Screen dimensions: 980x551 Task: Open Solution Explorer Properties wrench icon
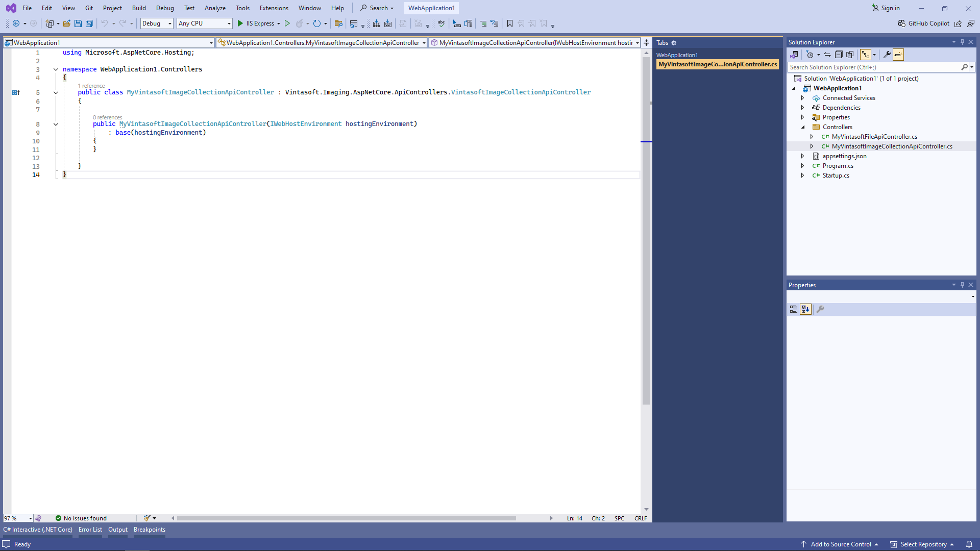(887, 55)
